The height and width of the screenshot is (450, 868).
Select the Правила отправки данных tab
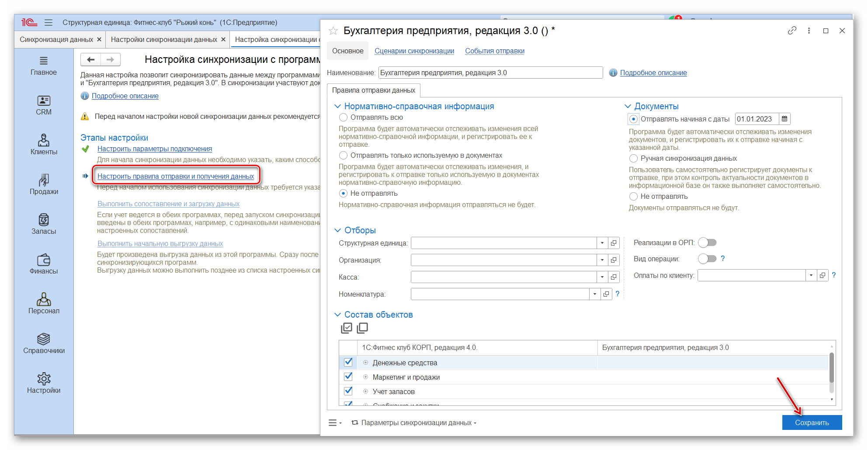374,90
